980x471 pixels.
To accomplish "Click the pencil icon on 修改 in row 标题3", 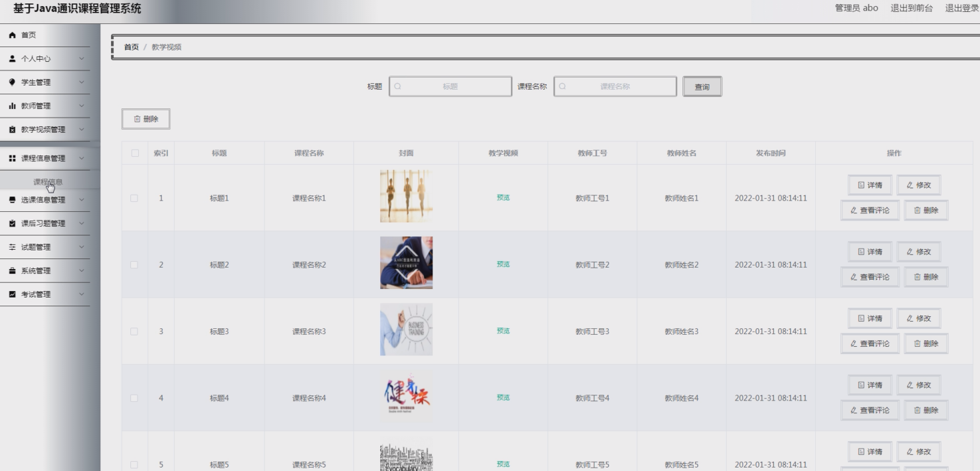I will pyautogui.click(x=910, y=318).
